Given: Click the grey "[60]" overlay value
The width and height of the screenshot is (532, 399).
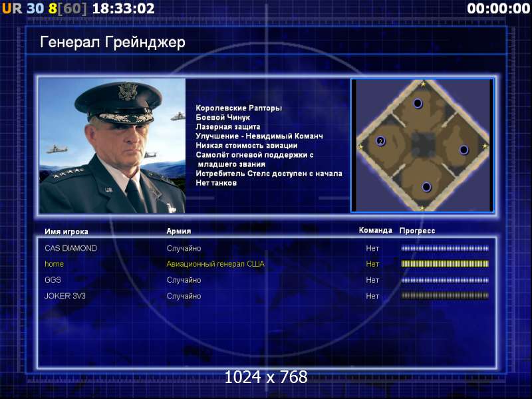Looking at the screenshot, I should [x=72, y=9].
